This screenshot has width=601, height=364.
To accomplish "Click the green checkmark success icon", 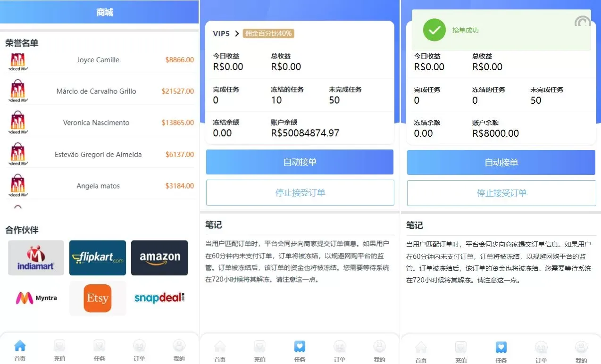I will coord(434,30).
